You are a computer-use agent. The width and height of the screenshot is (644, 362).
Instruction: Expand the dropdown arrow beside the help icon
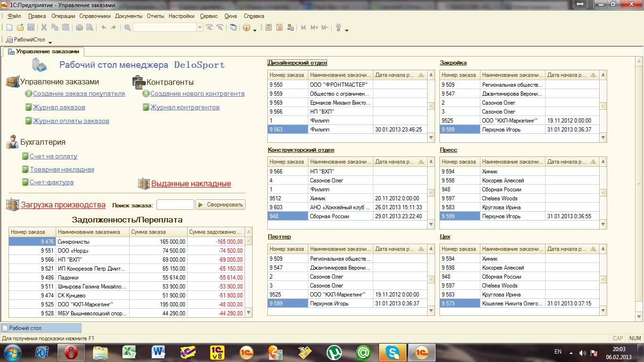coord(255,30)
